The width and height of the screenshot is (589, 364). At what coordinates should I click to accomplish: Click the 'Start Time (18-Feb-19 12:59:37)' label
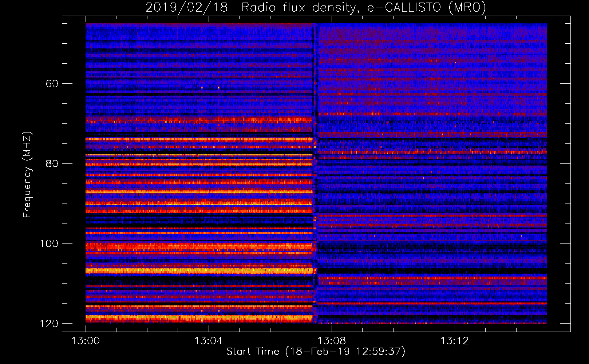pos(316,352)
